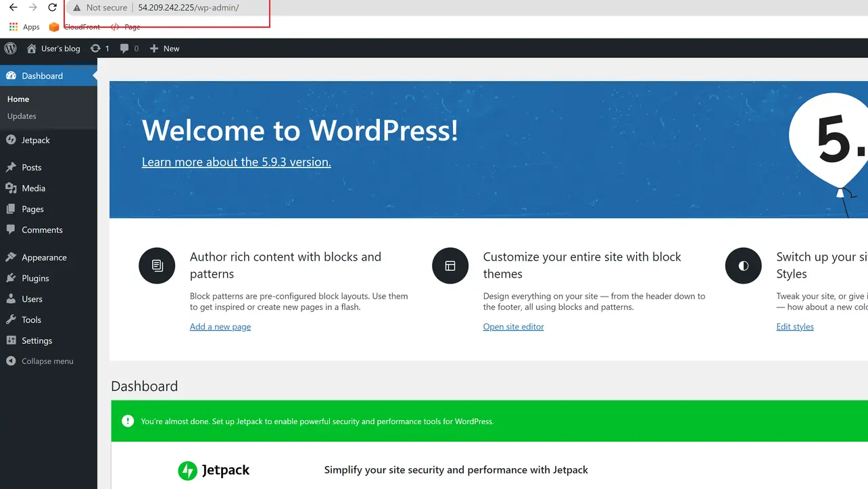Image resolution: width=868 pixels, height=489 pixels.
Task: Click the Open site editor link
Action: pyautogui.click(x=513, y=327)
